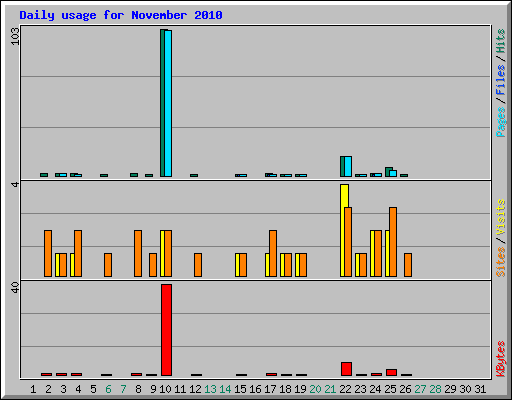Click green weekend day label 14
Screen dimensions: 512x400
tap(225, 389)
